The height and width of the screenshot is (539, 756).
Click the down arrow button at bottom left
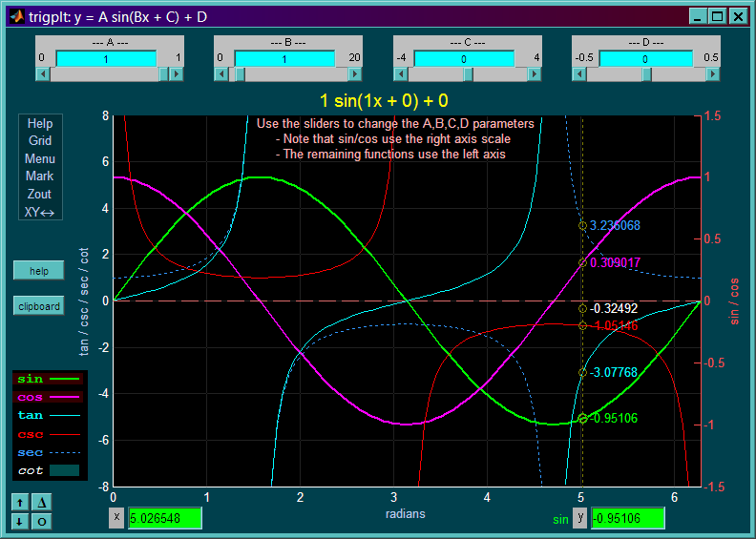click(20, 521)
